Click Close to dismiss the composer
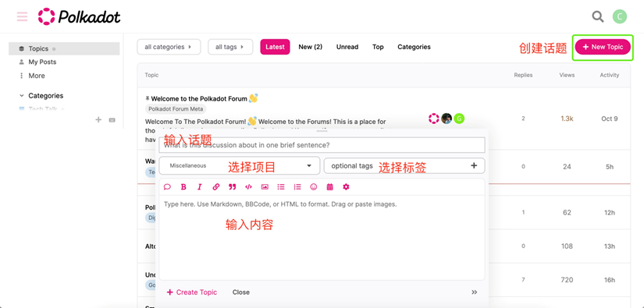 241,292
